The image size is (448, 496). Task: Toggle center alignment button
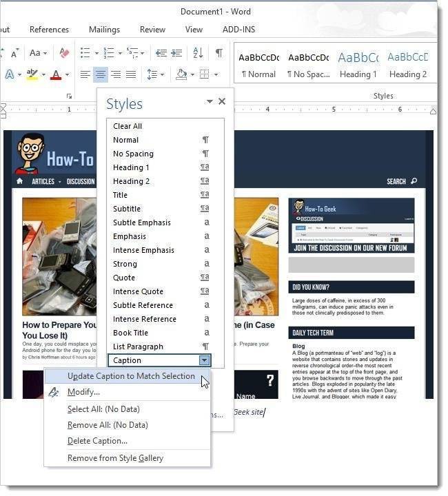coord(101,74)
